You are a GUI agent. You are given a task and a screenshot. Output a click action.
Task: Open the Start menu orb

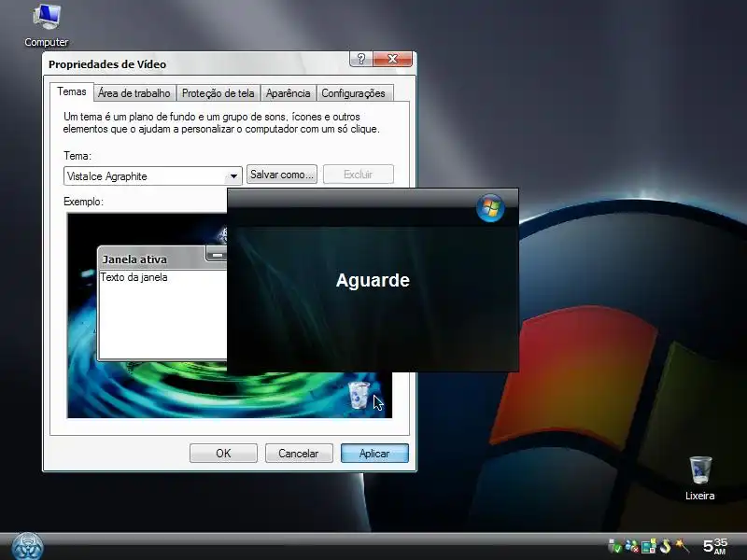click(27, 547)
